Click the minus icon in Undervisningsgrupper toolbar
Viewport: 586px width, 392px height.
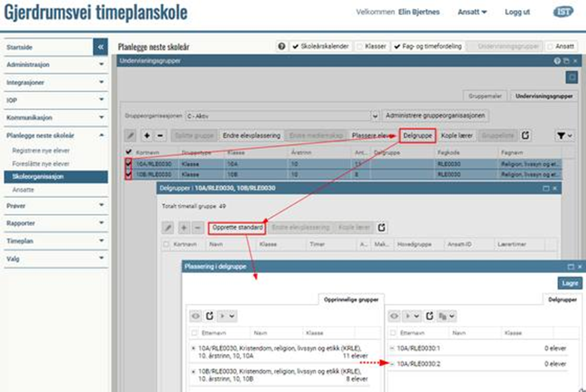pos(160,136)
